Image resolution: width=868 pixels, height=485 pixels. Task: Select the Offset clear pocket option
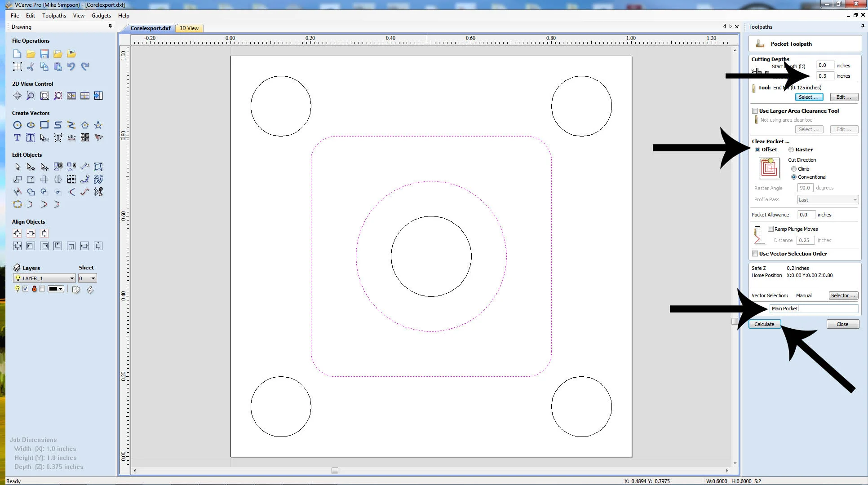pyautogui.click(x=757, y=150)
